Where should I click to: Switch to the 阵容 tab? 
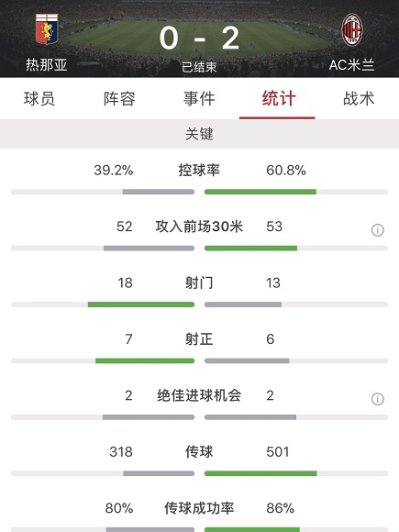pyautogui.click(x=119, y=99)
